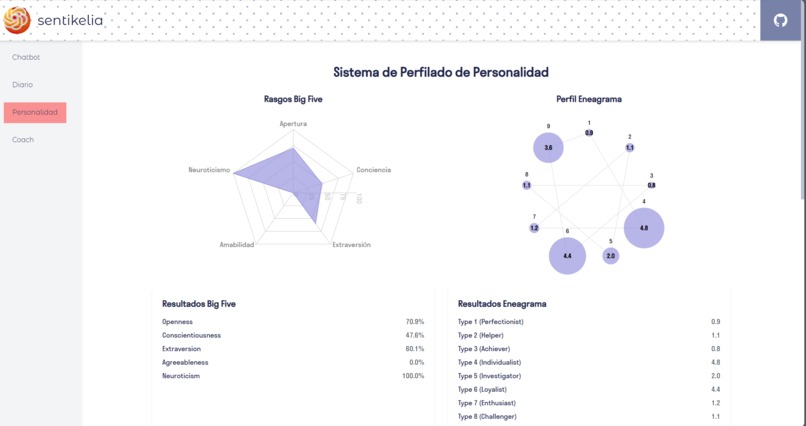
Task: Click the sentikelia flower logo
Action: [x=16, y=21]
